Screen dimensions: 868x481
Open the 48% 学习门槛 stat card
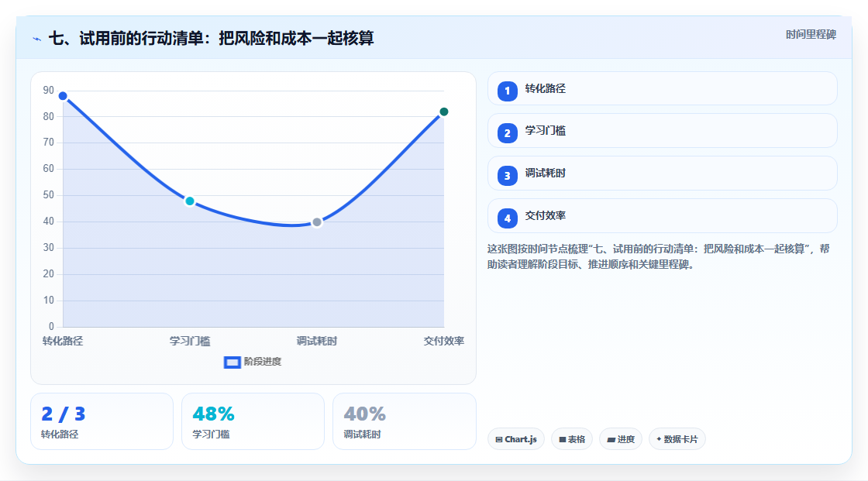tap(253, 421)
